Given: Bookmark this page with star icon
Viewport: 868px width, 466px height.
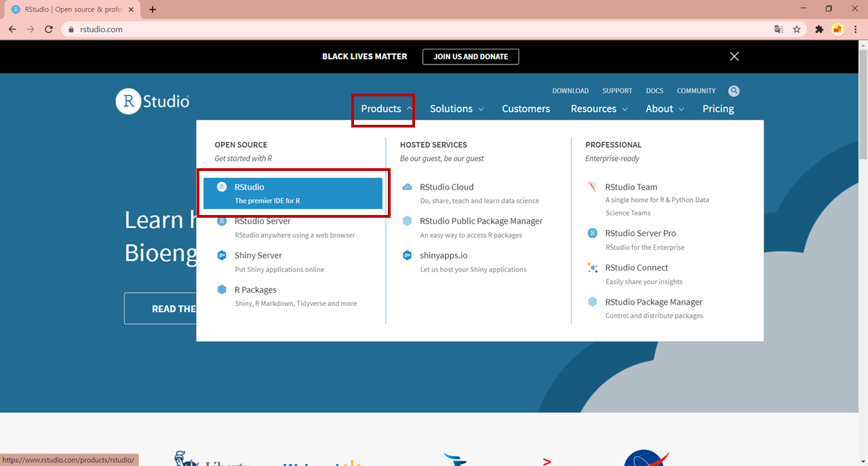Looking at the screenshot, I should coord(797,29).
